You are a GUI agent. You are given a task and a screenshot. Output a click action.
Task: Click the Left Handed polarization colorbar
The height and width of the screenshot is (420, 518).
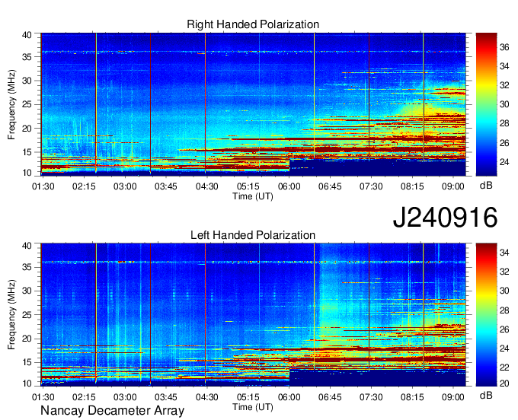tap(486, 315)
